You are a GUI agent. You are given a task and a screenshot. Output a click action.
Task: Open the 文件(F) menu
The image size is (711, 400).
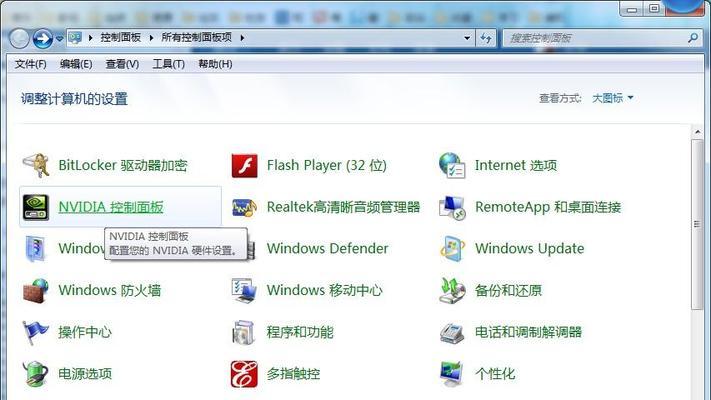point(31,64)
